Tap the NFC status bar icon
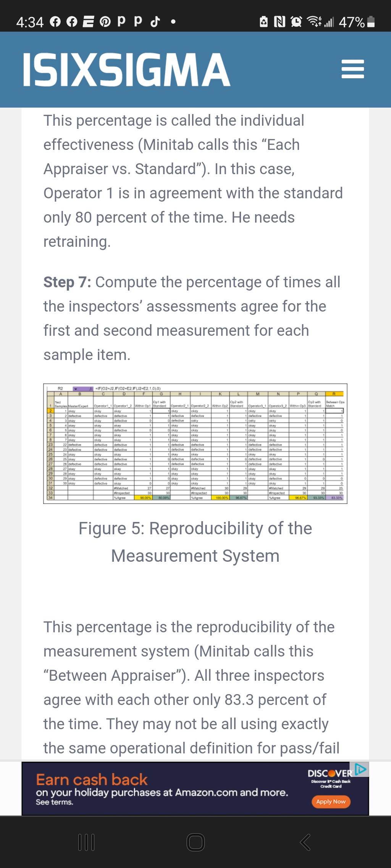This screenshot has width=391, height=868. coord(280,22)
